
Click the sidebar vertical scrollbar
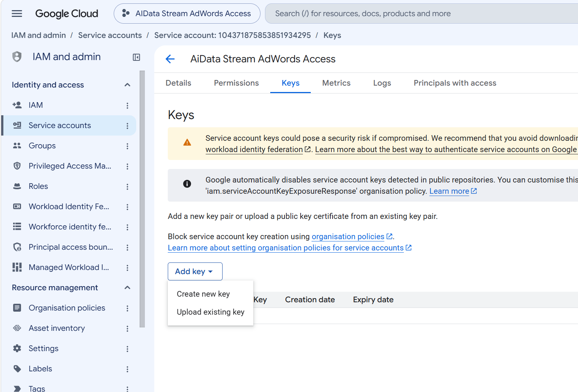click(x=142, y=199)
